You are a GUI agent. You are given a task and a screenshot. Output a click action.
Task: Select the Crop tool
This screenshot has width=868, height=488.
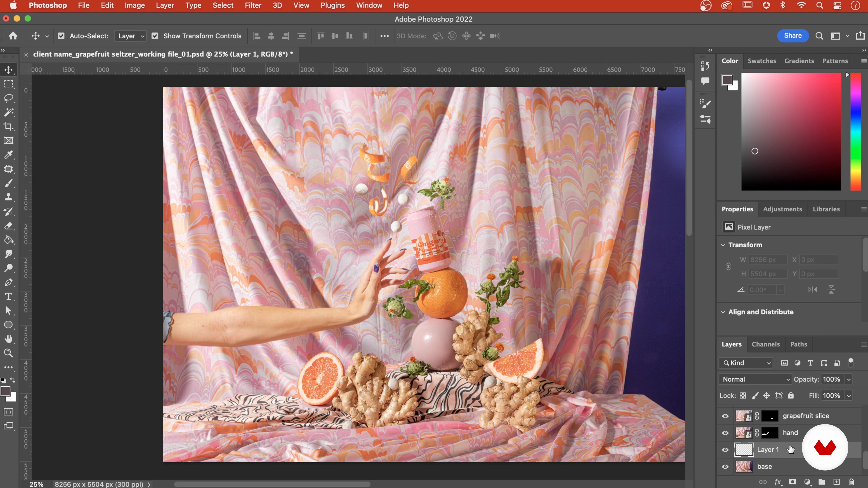(x=9, y=126)
